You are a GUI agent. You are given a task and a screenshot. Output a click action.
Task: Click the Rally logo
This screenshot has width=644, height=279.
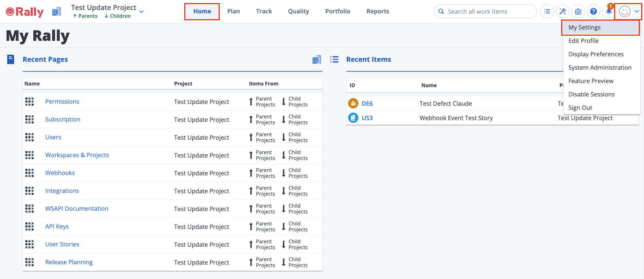point(25,12)
